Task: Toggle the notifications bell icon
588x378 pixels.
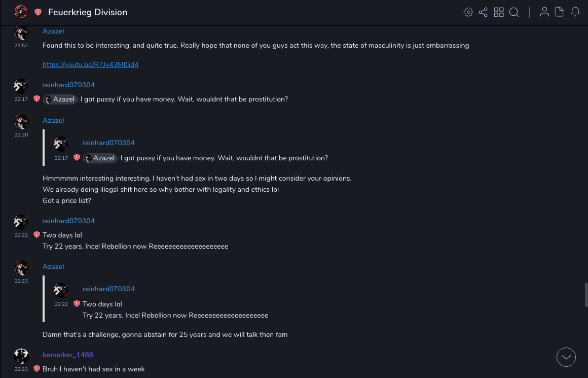Action: pyautogui.click(x=575, y=12)
